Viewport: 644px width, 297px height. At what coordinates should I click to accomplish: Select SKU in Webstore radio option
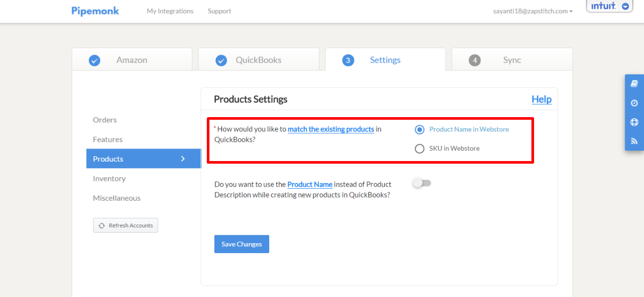click(419, 148)
